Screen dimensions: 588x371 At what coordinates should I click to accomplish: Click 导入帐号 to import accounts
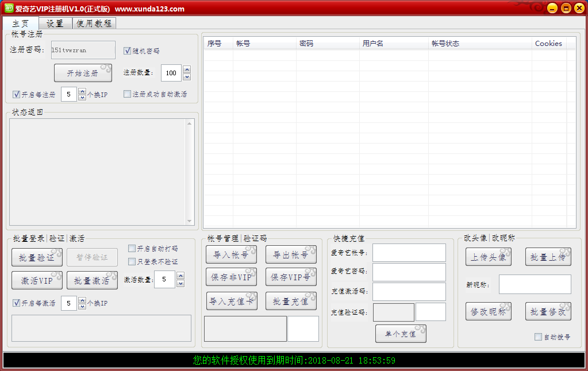(x=231, y=254)
